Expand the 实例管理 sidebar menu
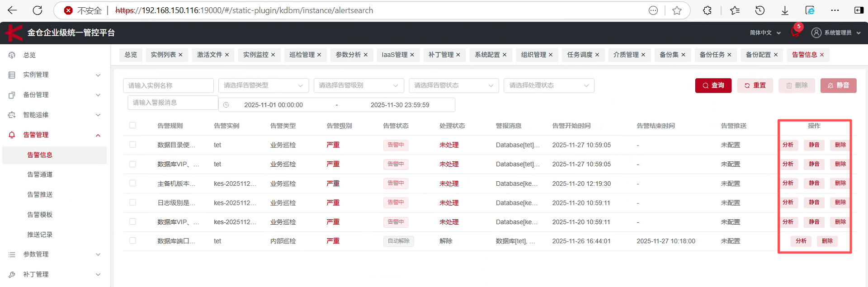 coord(54,75)
